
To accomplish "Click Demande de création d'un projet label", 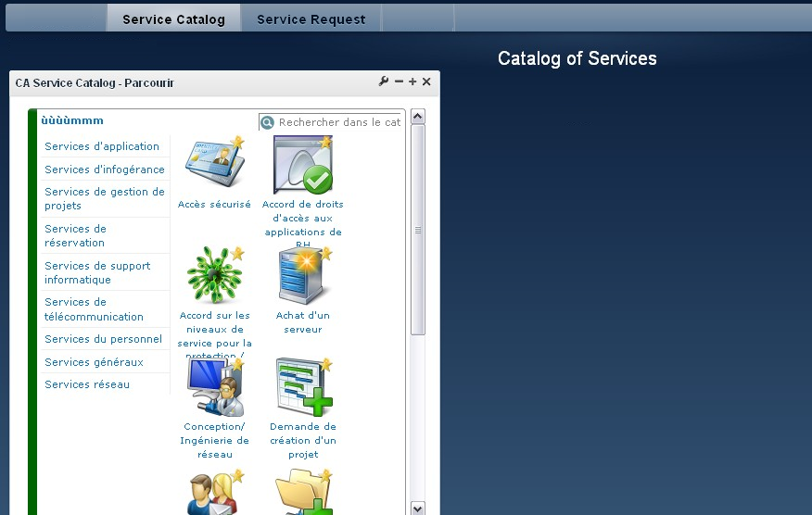I will tap(303, 441).
